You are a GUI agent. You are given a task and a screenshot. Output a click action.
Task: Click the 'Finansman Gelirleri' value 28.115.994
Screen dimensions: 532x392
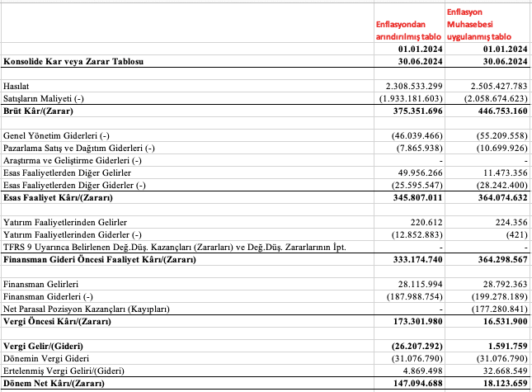[417, 283]
